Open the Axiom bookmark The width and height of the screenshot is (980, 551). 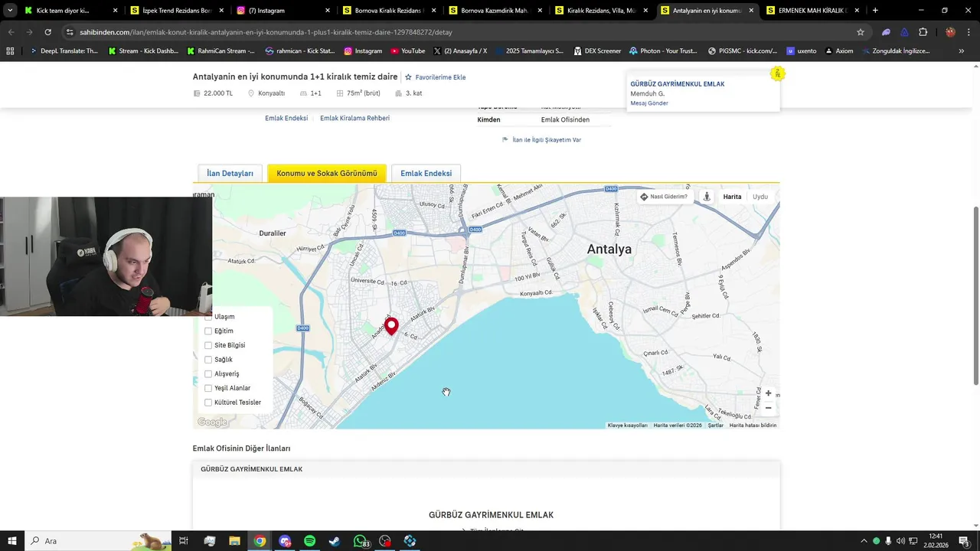[838, 51]
